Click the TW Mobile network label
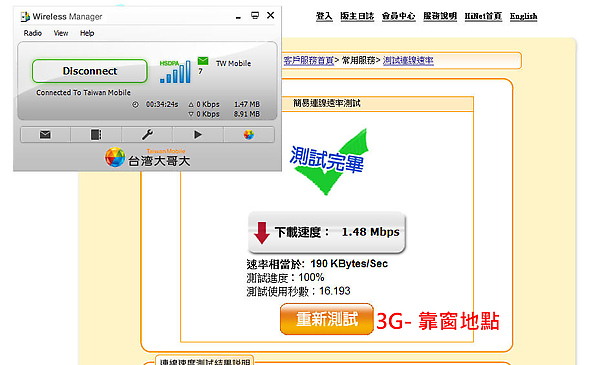Screen dimensions: 600x365 [233, 64]
